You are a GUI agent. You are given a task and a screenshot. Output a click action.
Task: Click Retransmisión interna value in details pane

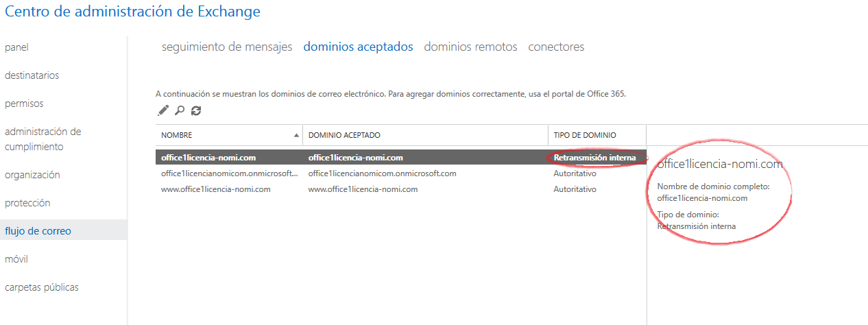697,226
